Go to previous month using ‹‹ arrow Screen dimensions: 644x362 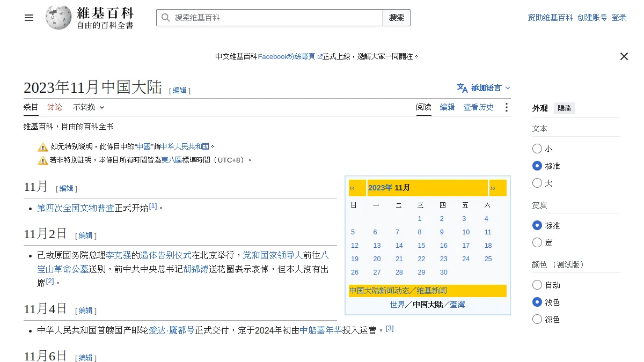click(352, 188)
